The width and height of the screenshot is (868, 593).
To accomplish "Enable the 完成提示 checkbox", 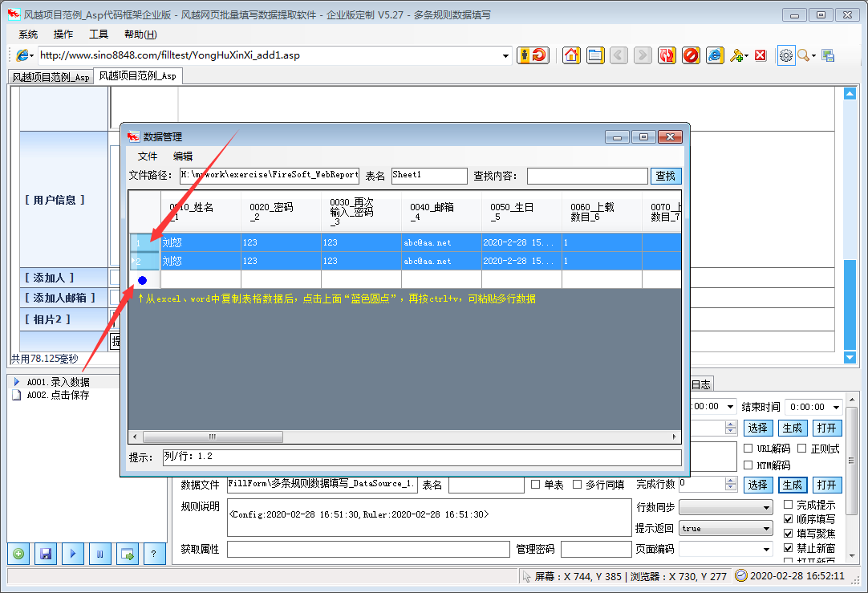I will 789,505.
